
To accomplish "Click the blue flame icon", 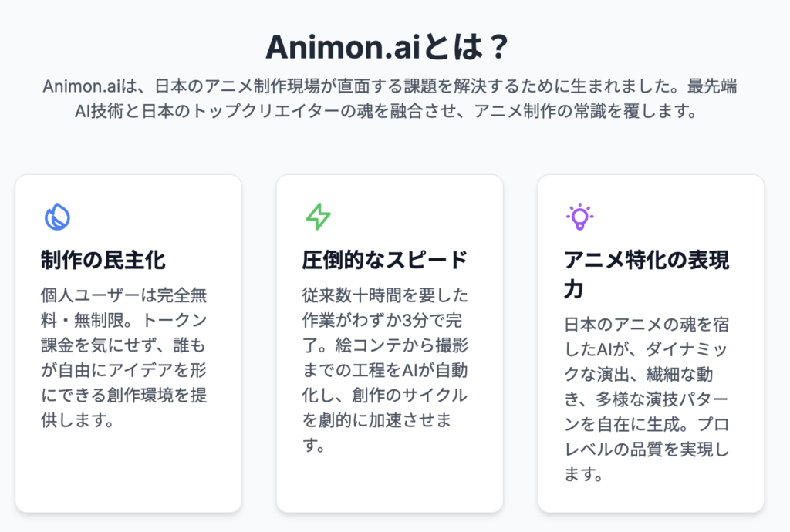I will (57, 217).
